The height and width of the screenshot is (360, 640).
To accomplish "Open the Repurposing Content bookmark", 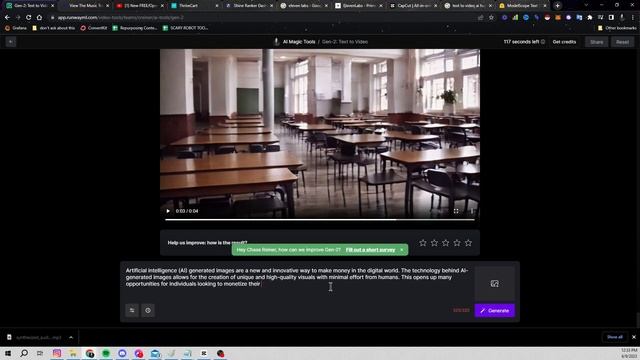I will click(135, 28).
